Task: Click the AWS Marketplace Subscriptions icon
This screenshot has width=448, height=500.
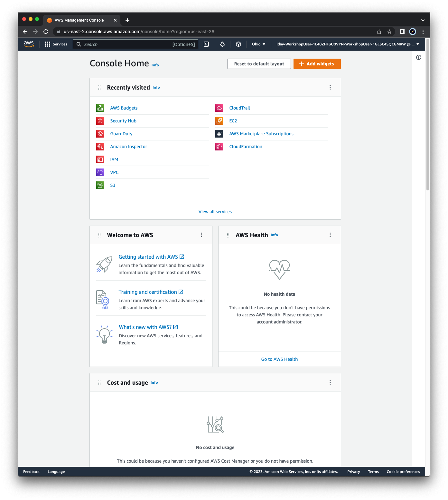Action: pos(219,134)
